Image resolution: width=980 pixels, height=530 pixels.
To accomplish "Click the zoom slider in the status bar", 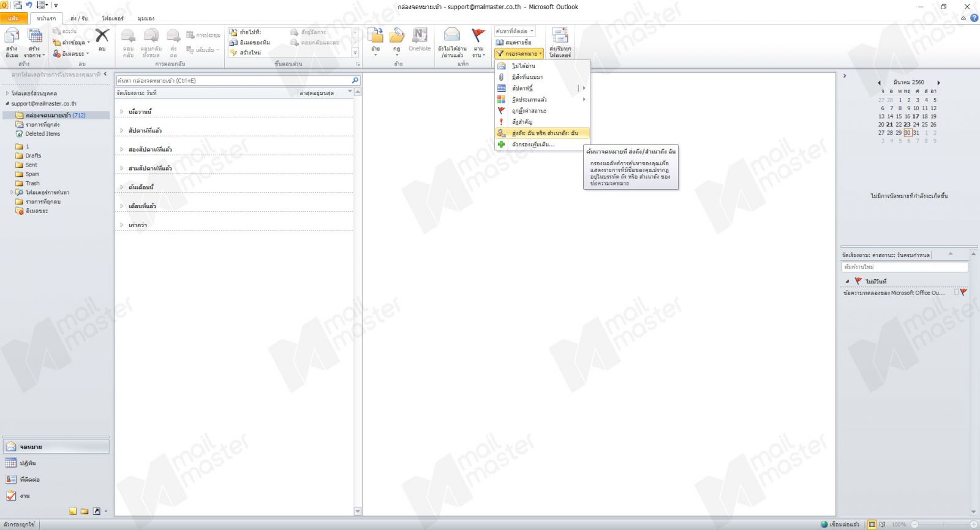I will [x=943, y=524].
